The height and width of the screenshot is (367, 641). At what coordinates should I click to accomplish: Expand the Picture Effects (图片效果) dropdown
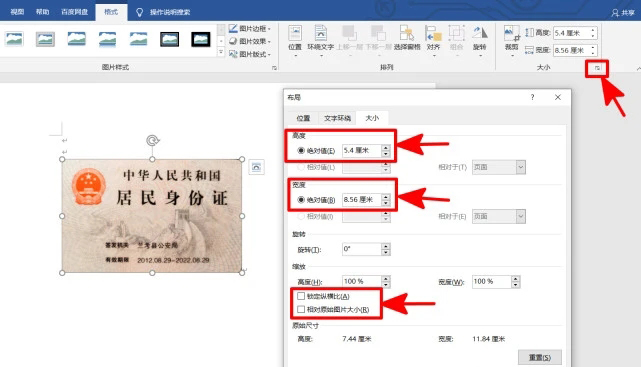[x=250, y=41]
